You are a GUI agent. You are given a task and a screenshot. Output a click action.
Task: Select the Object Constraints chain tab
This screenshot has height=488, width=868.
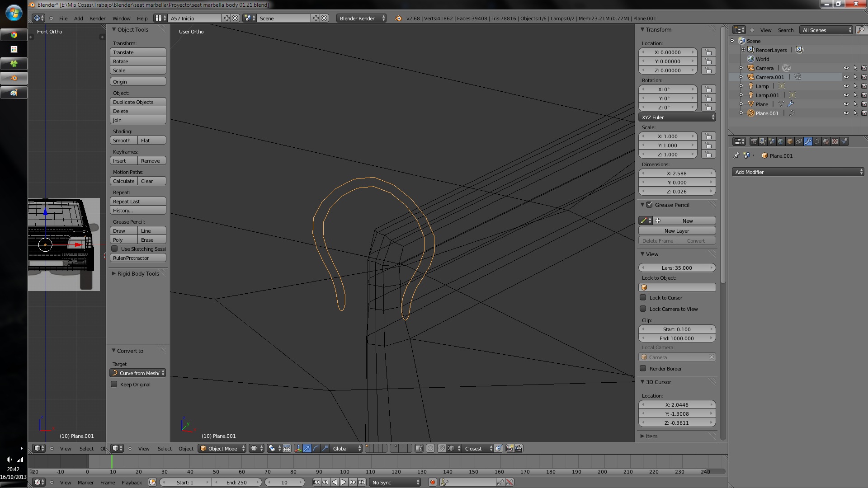pyautogui.click(x=799, y=141)
